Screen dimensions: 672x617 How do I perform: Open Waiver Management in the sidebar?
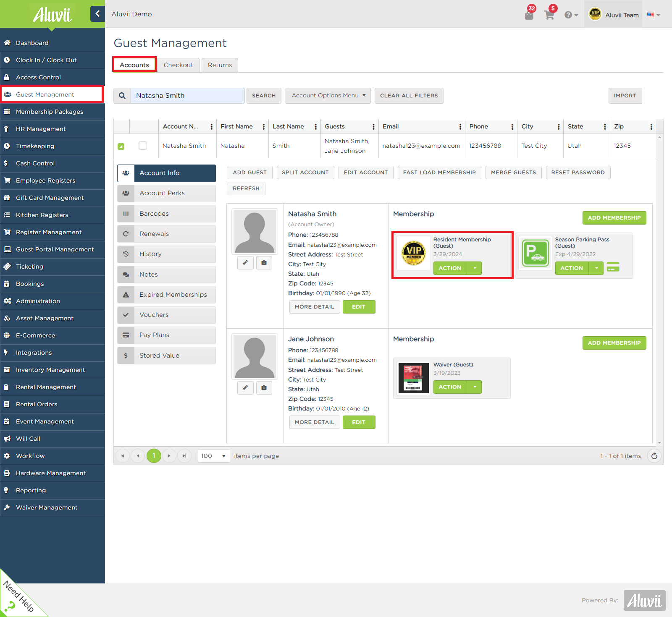pyautogui.click(x=52, y=507)
